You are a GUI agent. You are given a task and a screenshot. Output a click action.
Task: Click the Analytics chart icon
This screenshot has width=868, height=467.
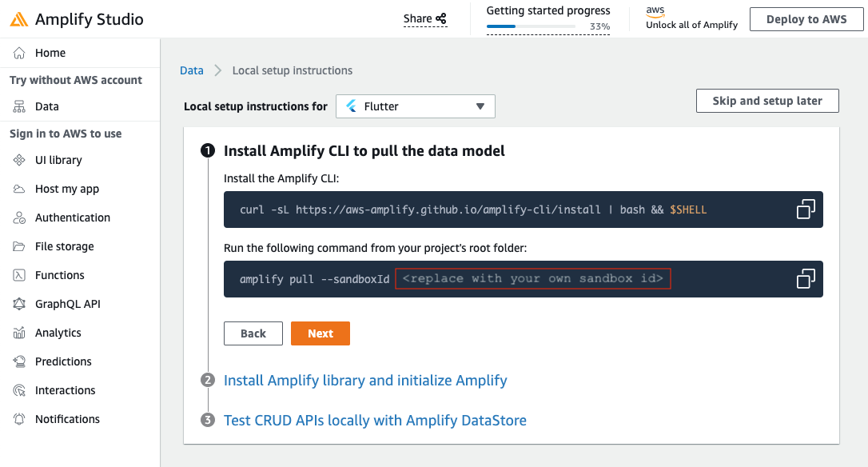point(19,333)
